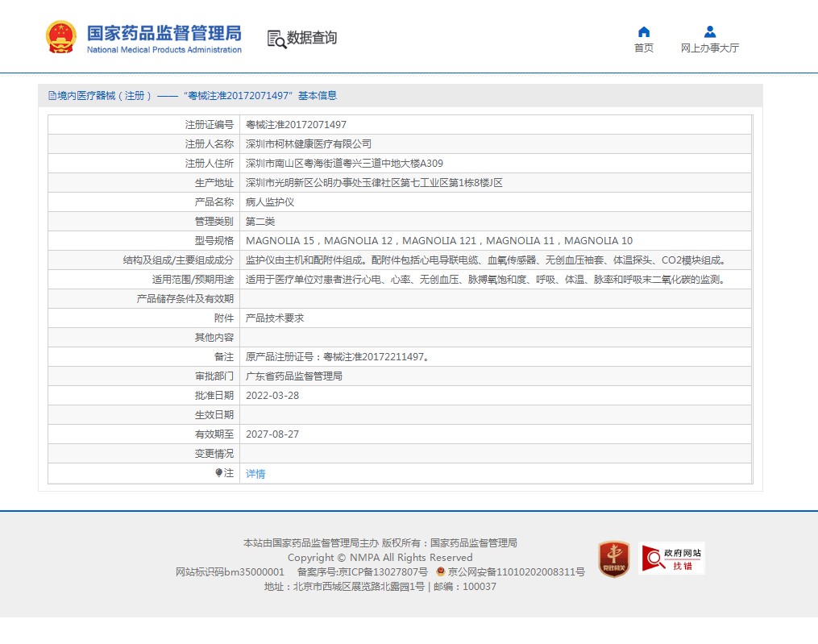The height and width of the screenshot is (644, 818).
Task: Click the lightbulb icon beside 注
Action: click(218, 473)
